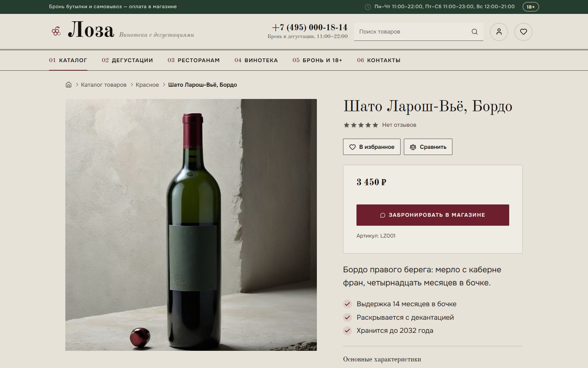Click the grape logo icon beside Лоза
This screenshot has height=368, width=588.
click(x=56, y=31)
